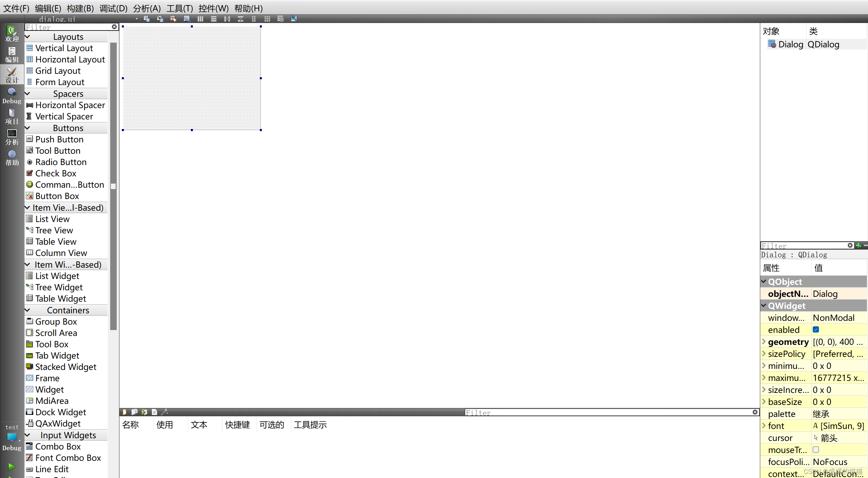
Task: Open the 工具(T) menu
Action: click(180, 8)
